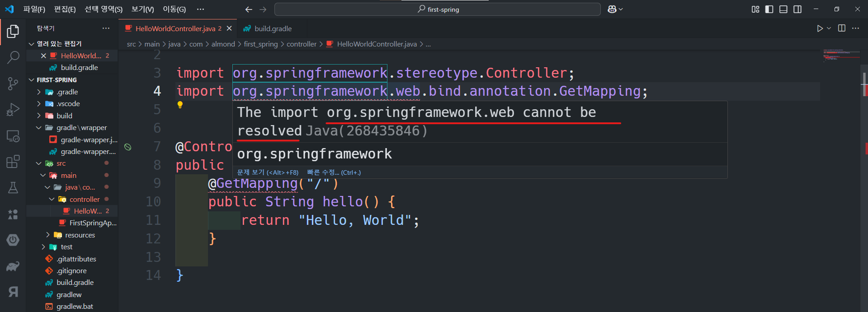Open the 편집(E) menu
This screenshot has width=868, height=312.
(65, 9)
